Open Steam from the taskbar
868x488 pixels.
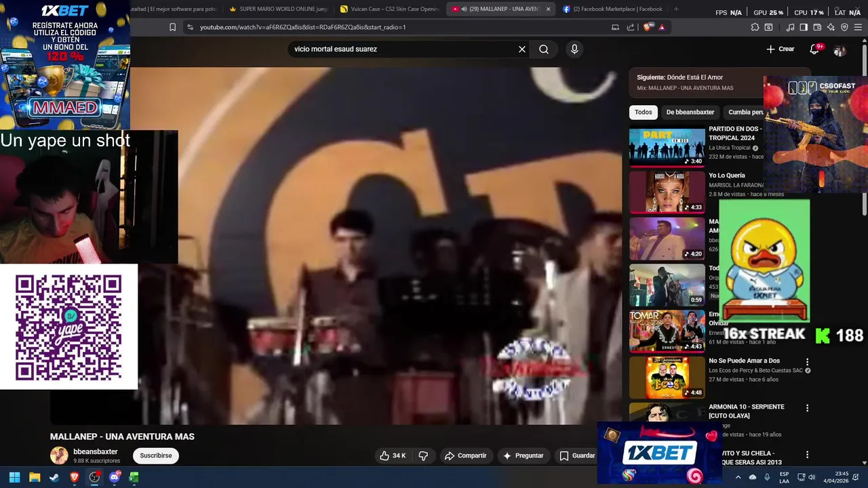pyautogui.click(x=54, y=477)
